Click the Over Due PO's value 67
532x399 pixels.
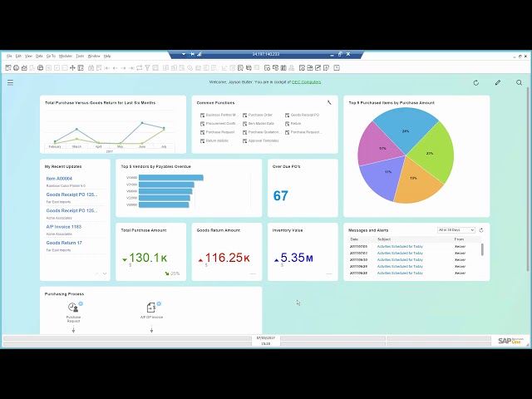tap(281, 196)
